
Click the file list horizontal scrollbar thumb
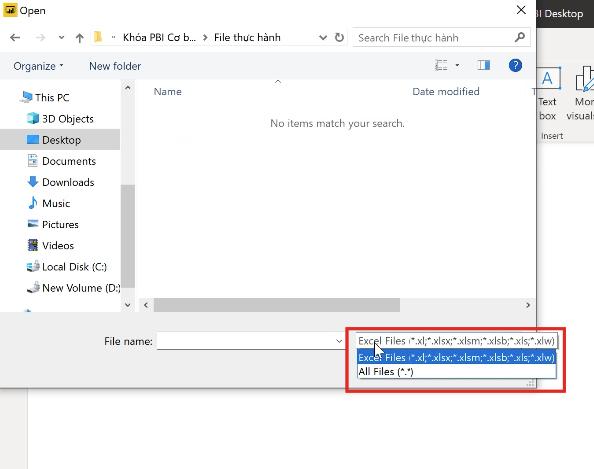277,305
